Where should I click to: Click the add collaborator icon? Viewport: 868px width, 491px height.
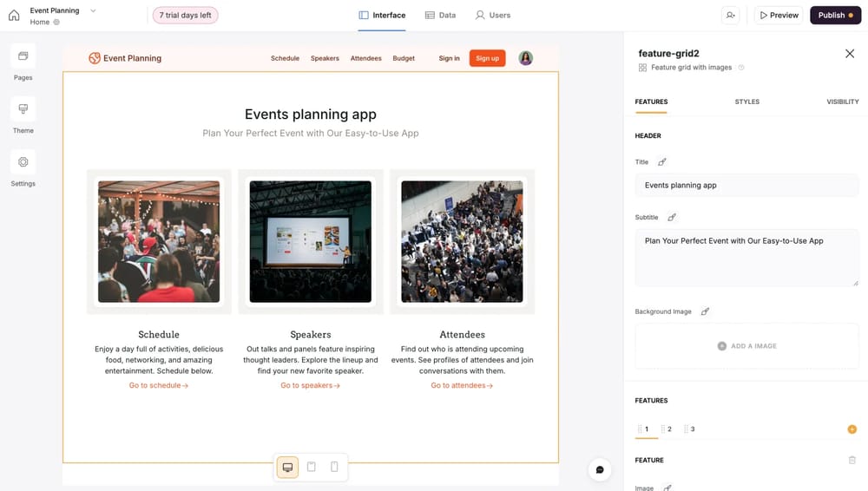[x=731, y=15]
